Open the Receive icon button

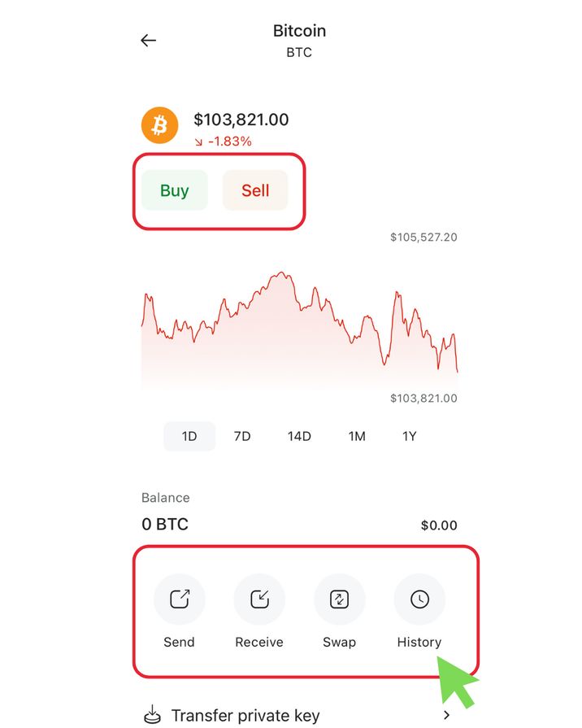coord(259,599)
